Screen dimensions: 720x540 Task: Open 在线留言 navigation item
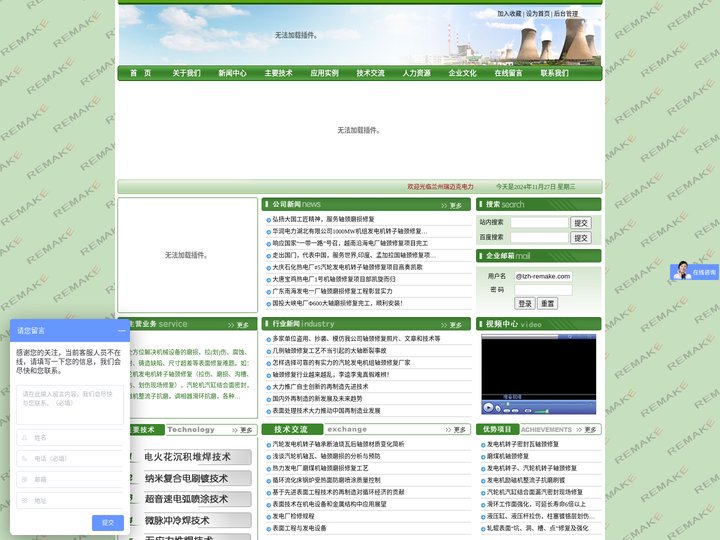[508, 73]
